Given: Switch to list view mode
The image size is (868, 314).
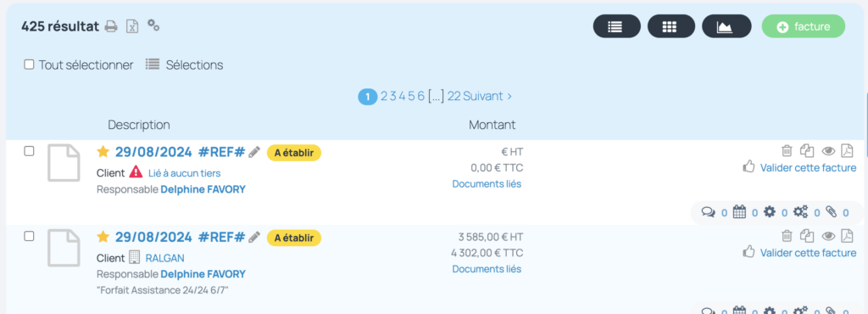Looking at the screenshot, I should 617,26.
